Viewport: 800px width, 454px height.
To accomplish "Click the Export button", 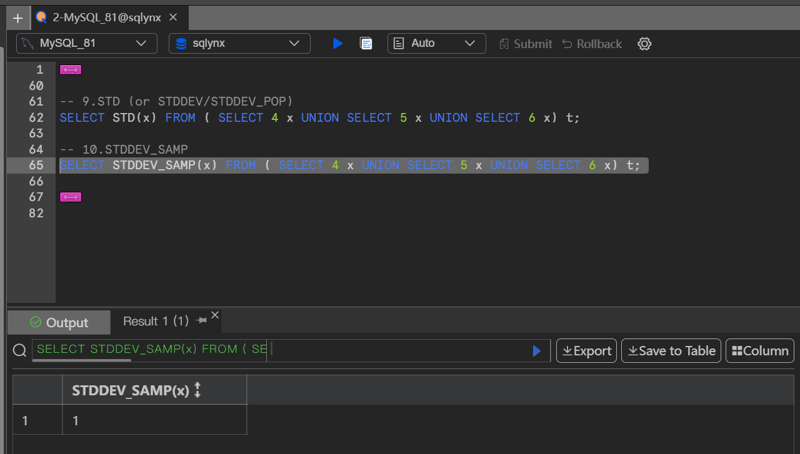I will click(586, 351).
